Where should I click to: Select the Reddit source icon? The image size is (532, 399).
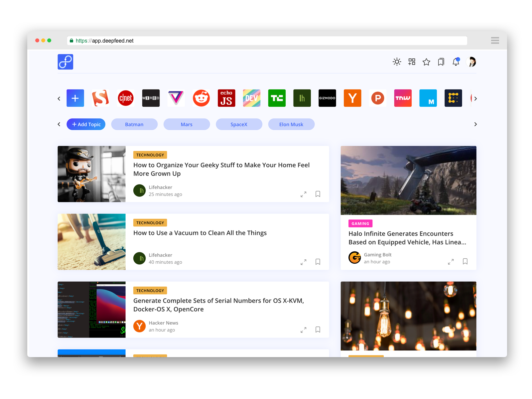tap(201, 98)
